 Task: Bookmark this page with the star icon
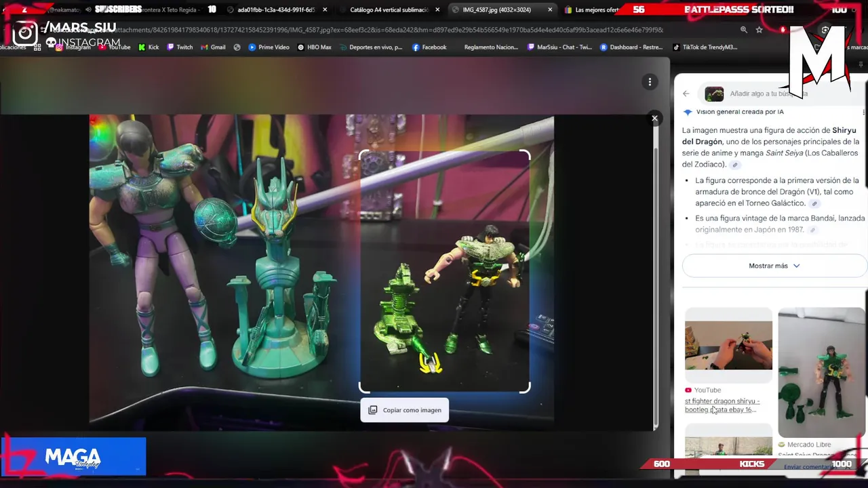point(759,30)
